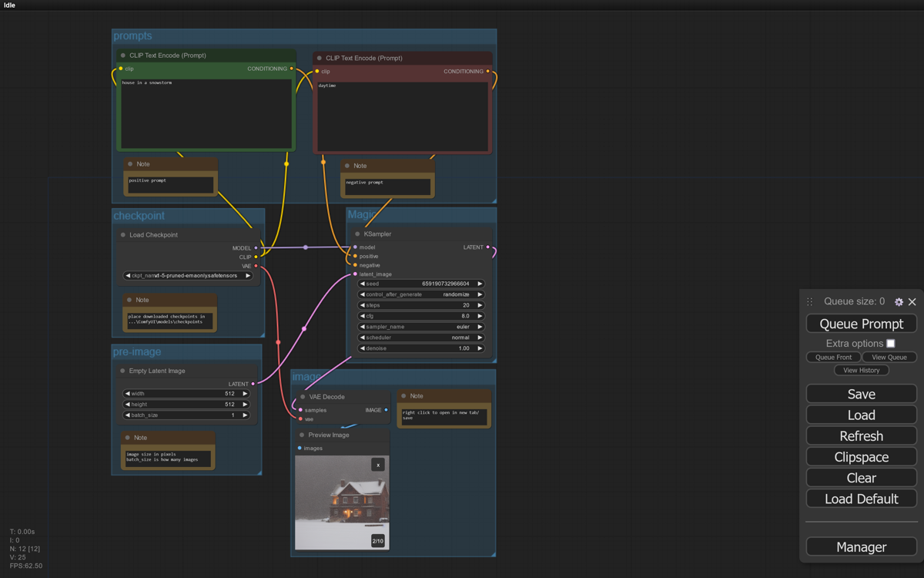Close the queue menu panel with X
This screenshot has width=924, height=578.
tap(912, 302)
